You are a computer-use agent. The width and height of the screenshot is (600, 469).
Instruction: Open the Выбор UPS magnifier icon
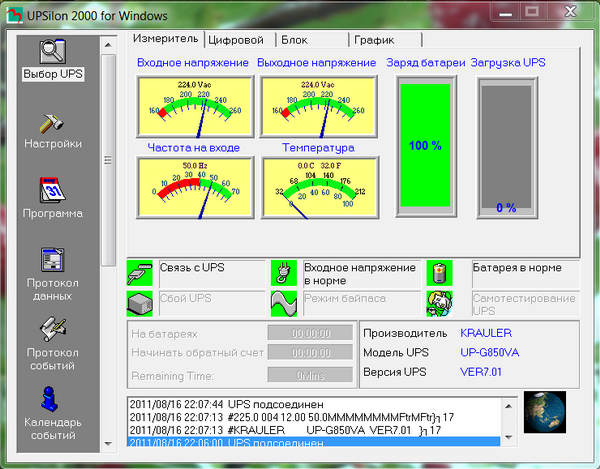point(53,51)
